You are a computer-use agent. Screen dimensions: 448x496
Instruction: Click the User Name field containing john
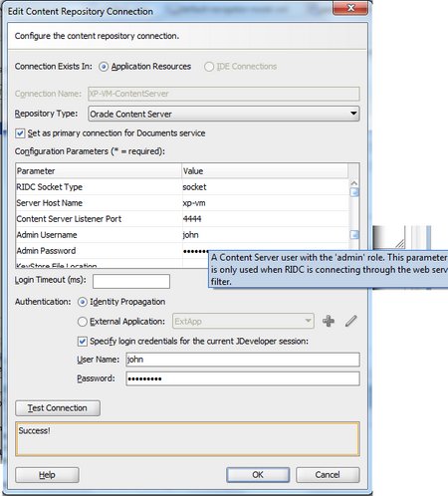243,360
